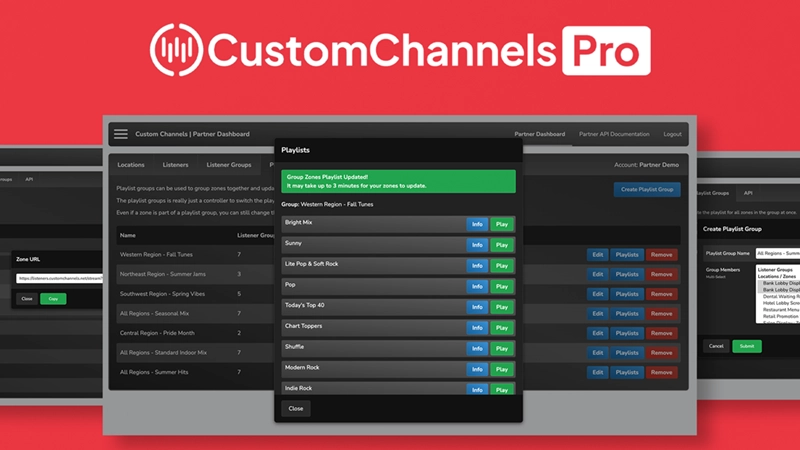Viewport: 800px width, 450px height.
Task: Click Logout in the top bar
Action: 672,134
